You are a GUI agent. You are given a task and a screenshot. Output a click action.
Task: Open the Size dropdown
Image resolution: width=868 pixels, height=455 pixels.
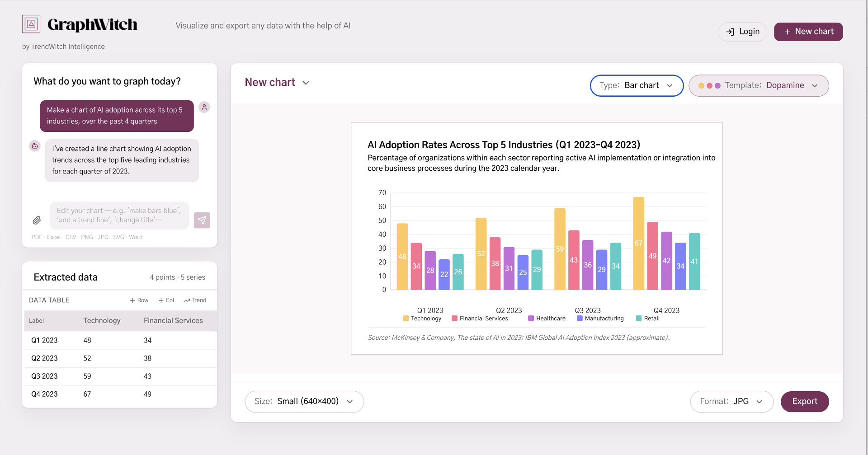[304, 401]
